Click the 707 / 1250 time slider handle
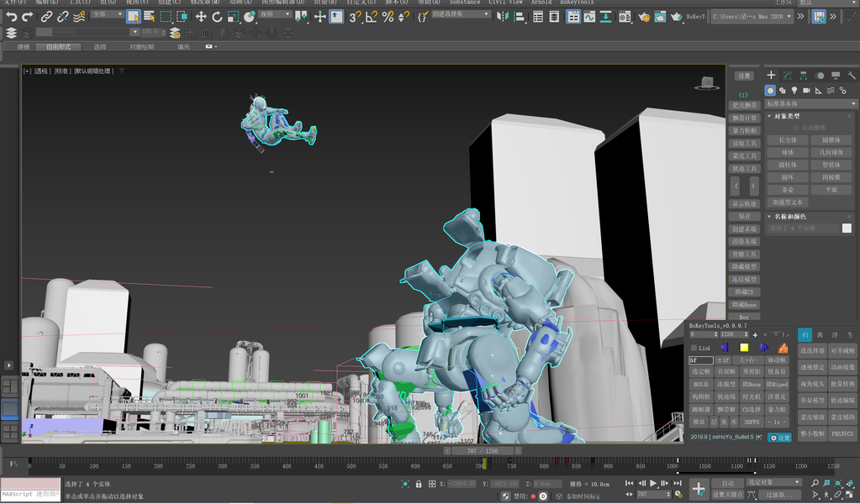860x504 pixels. 483,451
